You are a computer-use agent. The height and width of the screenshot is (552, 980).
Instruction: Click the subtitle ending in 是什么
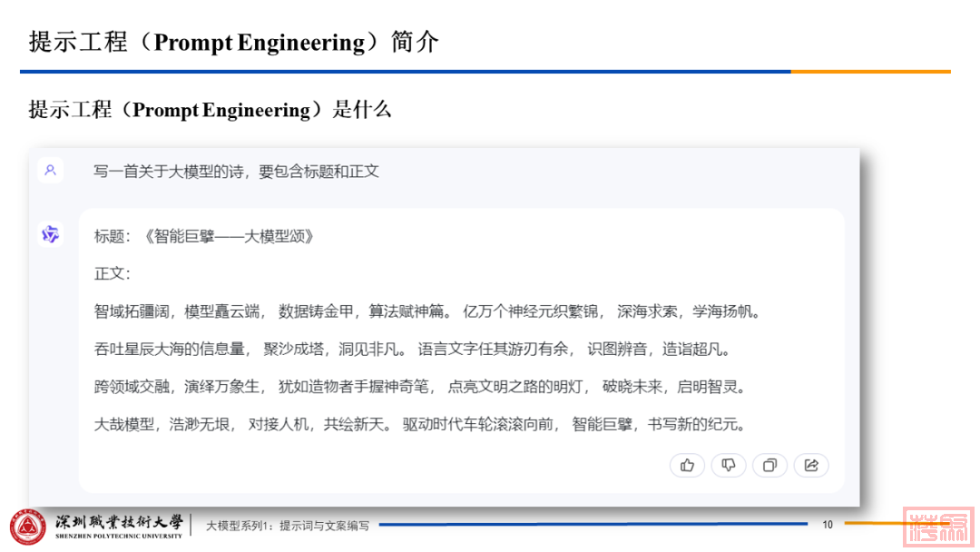tap(210, 110)
